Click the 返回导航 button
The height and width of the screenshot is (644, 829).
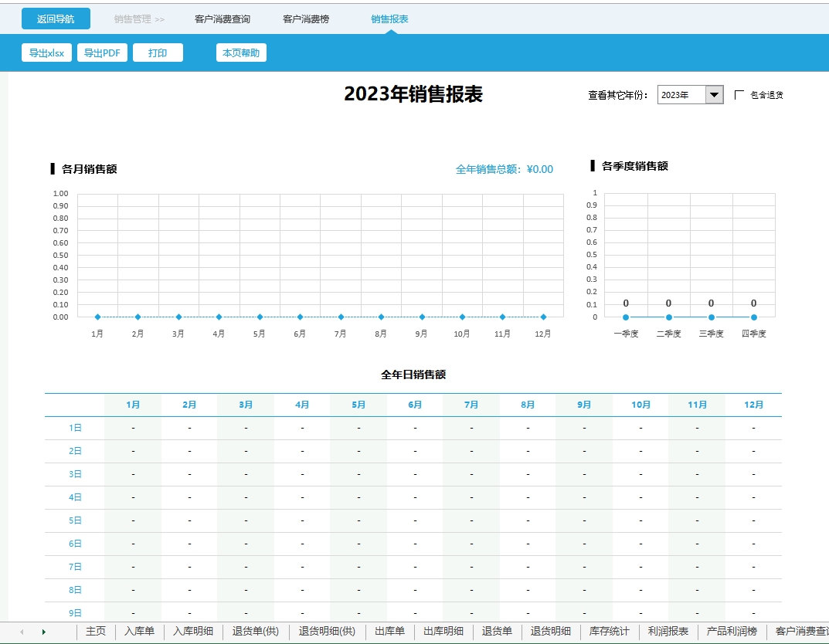coord(56,19)
